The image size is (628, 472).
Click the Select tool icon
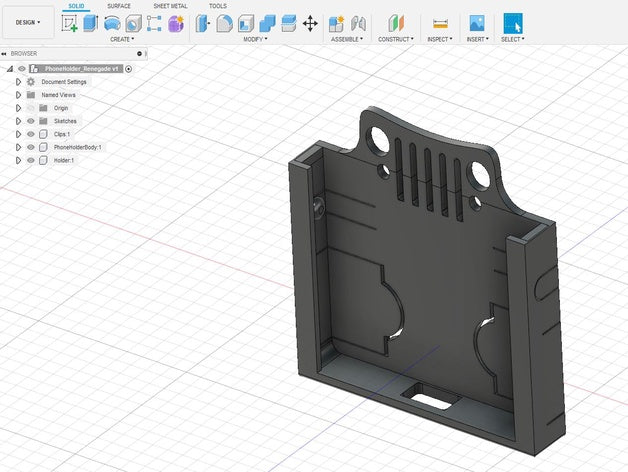click(513, 23)
